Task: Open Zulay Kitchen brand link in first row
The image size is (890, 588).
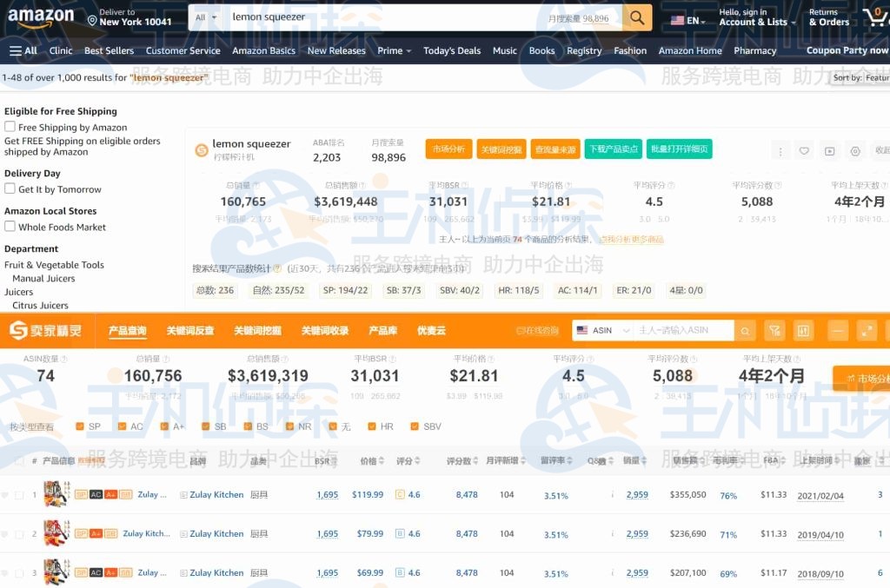Action: pyautogui.click(x=216, y=495)
